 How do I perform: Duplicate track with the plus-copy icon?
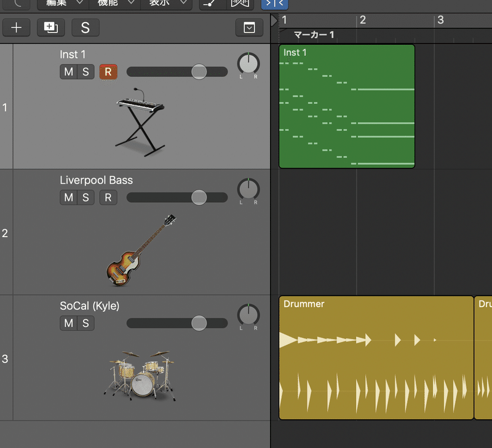[x=51, y=28]
